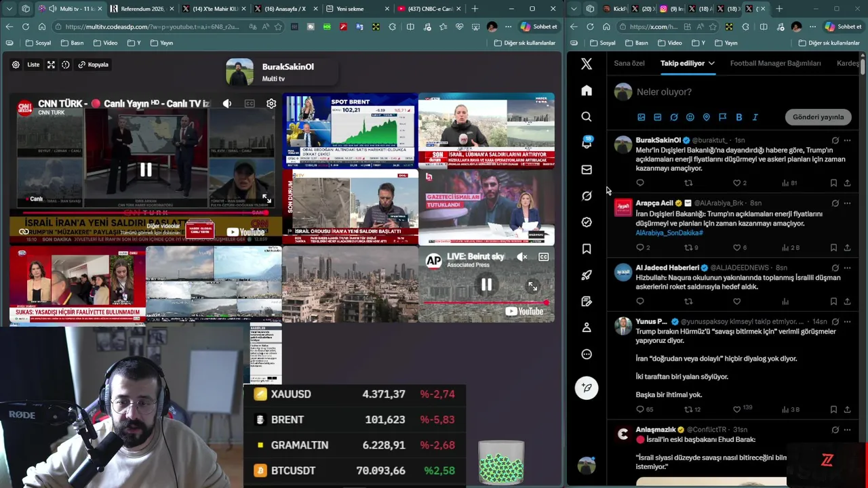Open Bookmarks icon in X sidebar
Screen dimensions: 868x488
[587, 249]
